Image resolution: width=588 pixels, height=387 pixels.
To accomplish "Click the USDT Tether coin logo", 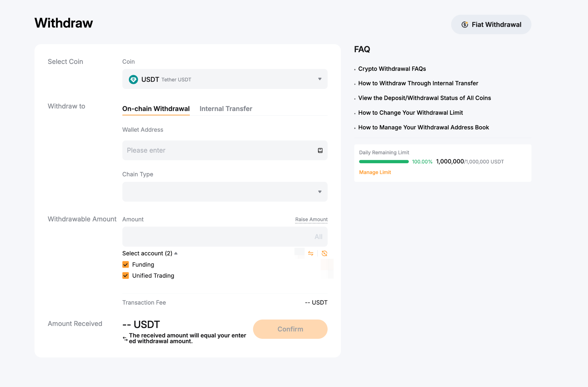I will tap(133, 79).
